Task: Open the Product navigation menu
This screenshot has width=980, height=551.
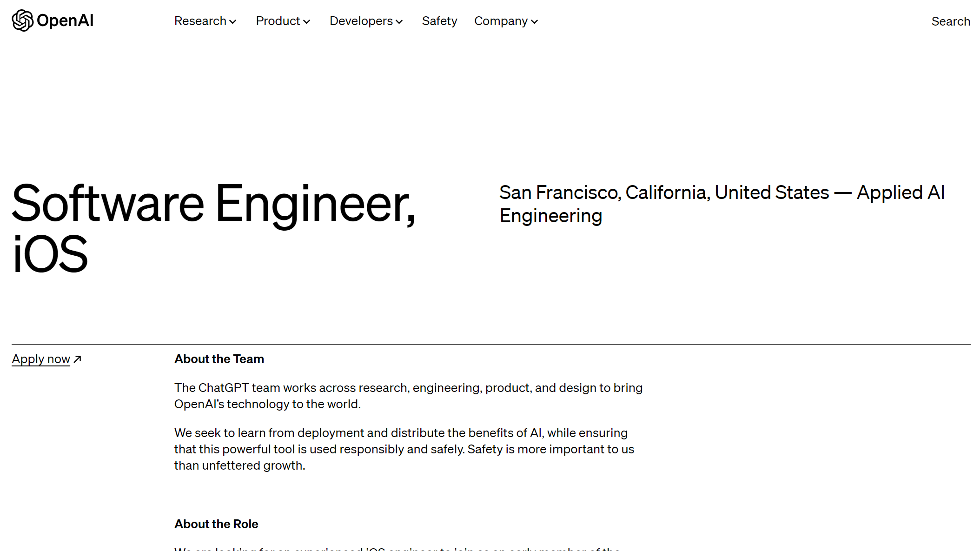Action: pyautogui.click(x=278, y=21)
